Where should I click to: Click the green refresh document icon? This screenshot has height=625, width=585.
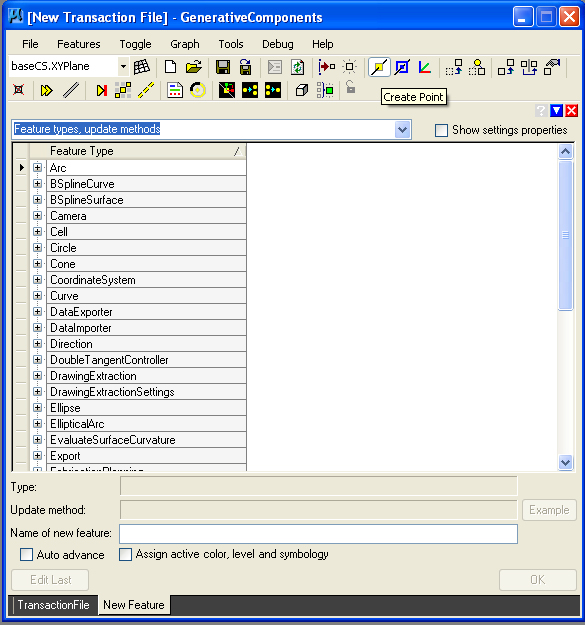point(297,67)
